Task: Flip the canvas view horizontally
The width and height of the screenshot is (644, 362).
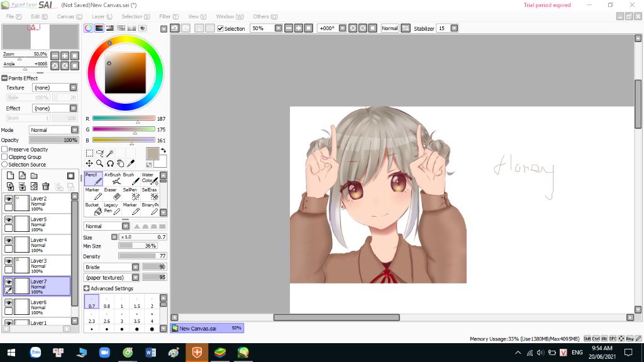Action: pos(406,28)
